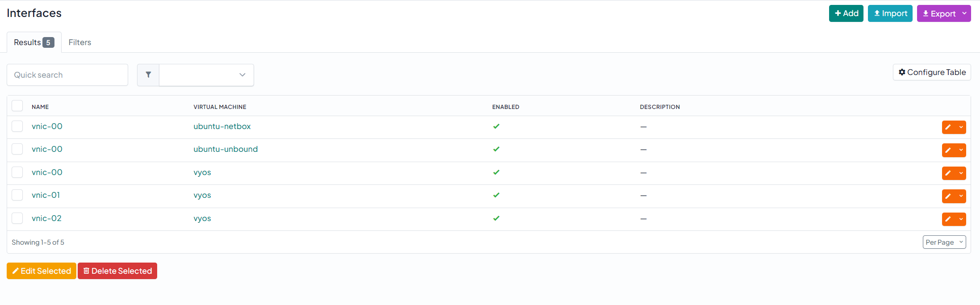980x305 pixels.
Task: Switch to the Results tab
Action: (34, 42)
